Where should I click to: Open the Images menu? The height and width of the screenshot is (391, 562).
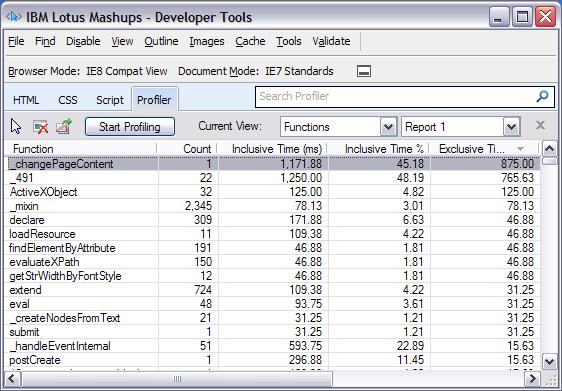[207, 41]
